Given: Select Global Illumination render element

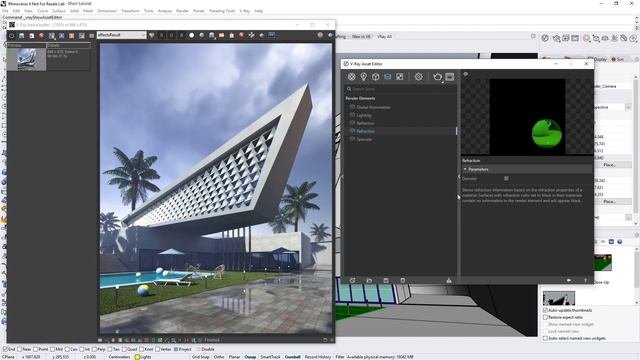Looking at the screenshot, I should pyautogui.click(x=373, y=107).
